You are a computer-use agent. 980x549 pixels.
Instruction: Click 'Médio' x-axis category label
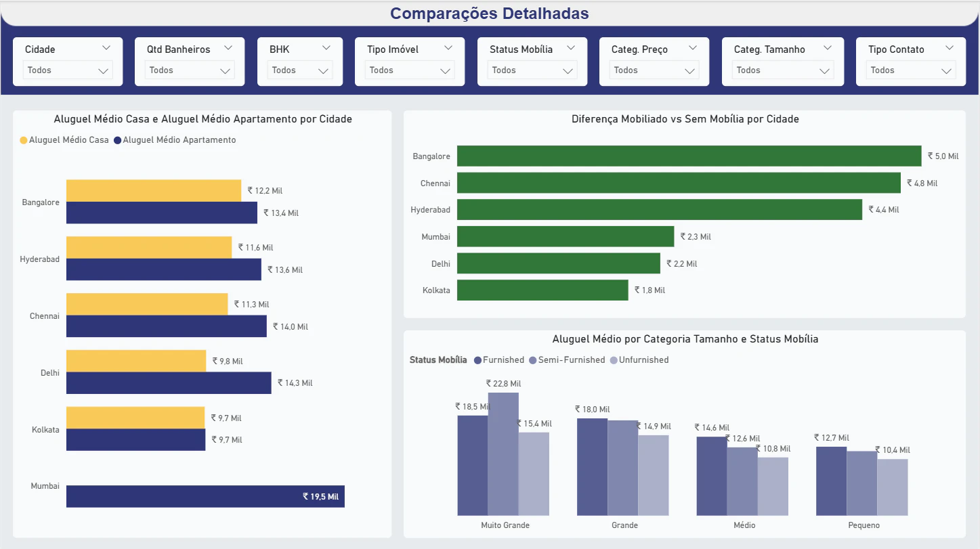[x=744, y=525]
